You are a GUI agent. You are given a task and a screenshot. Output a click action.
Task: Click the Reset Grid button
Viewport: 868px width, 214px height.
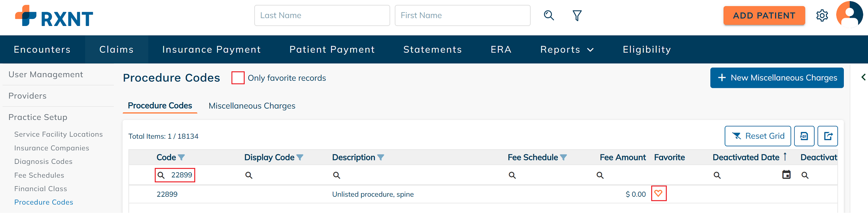(758, 136)
